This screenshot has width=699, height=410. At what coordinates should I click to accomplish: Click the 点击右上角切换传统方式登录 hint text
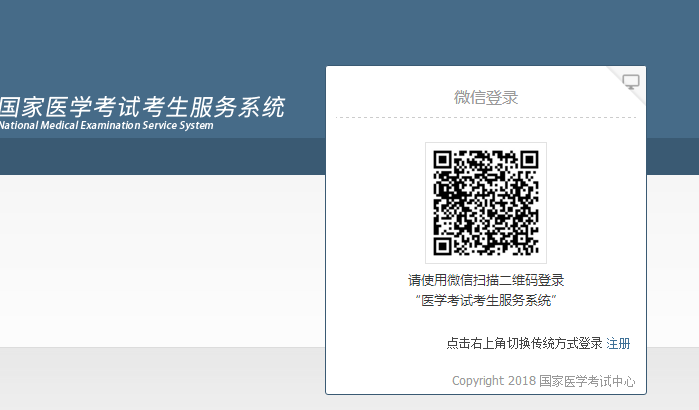pyautogui.click(x=524, y=344)
